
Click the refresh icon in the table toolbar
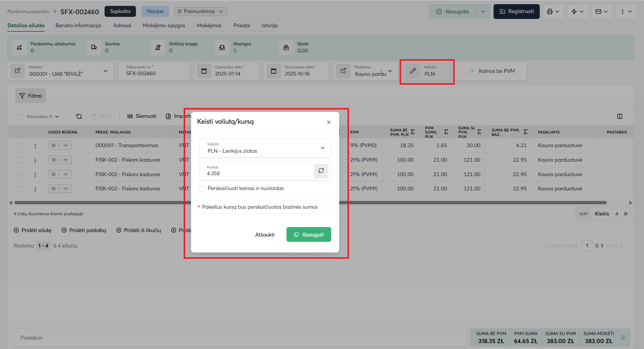[x=79, y=116]
